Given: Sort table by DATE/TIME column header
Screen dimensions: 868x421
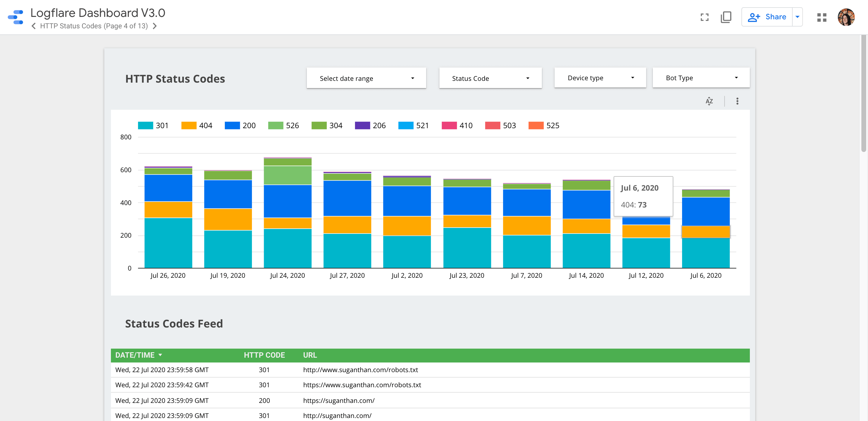Looking at the screenshot, I should (x=135, y=355).
